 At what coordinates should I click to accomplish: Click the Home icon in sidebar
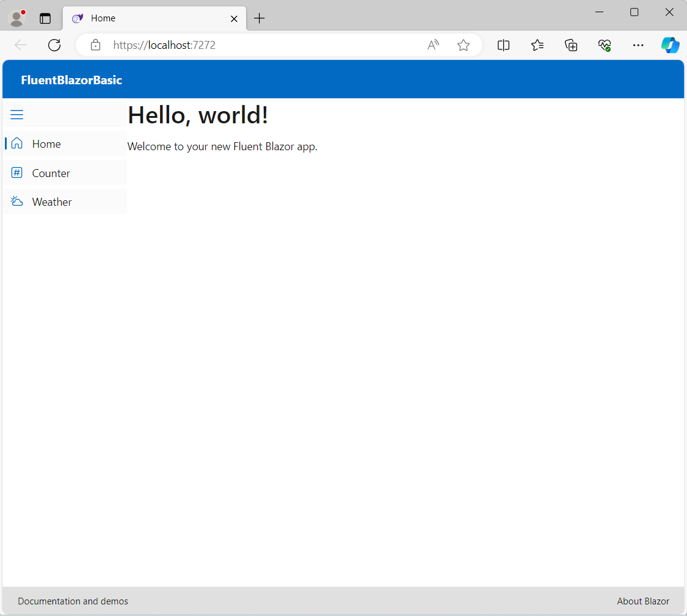[x=16, y=143]
